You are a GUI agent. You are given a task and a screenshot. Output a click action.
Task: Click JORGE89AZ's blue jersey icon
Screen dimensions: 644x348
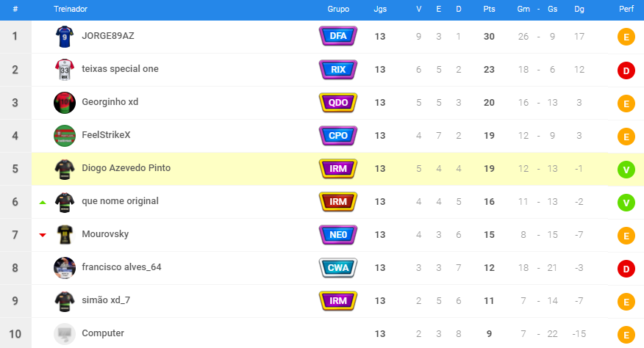(65, 37)
